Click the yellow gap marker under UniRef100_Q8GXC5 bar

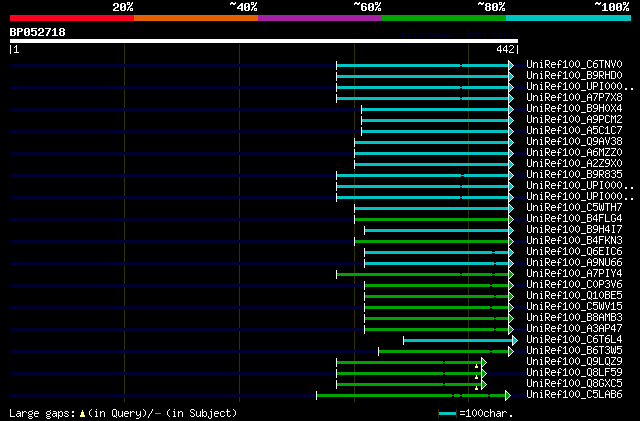(476, 388)
